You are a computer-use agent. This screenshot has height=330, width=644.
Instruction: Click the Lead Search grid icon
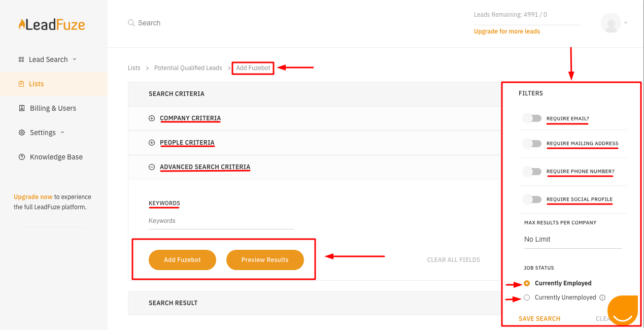coord(21,59)
